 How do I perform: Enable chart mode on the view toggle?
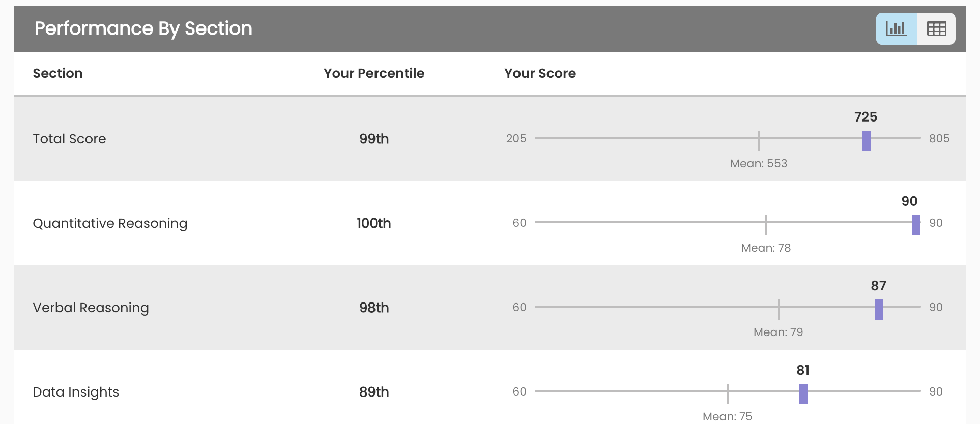pyautogui.click(x=896, y=28)
